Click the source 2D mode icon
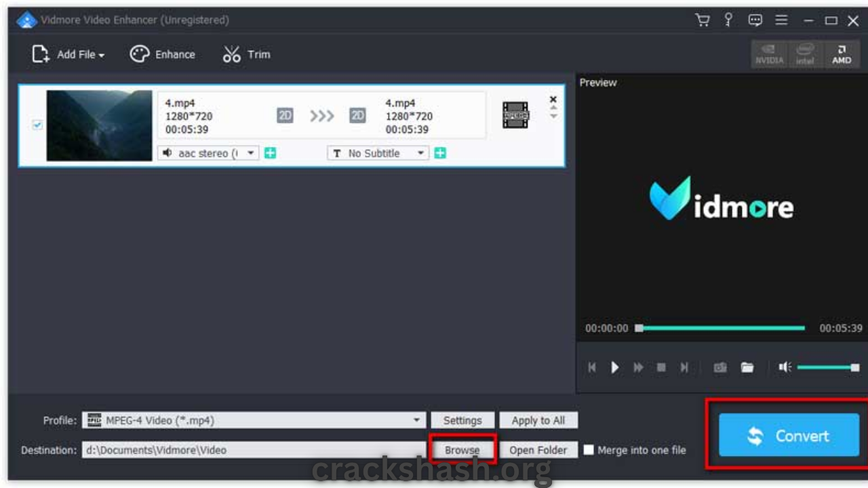 click(285, 116)
